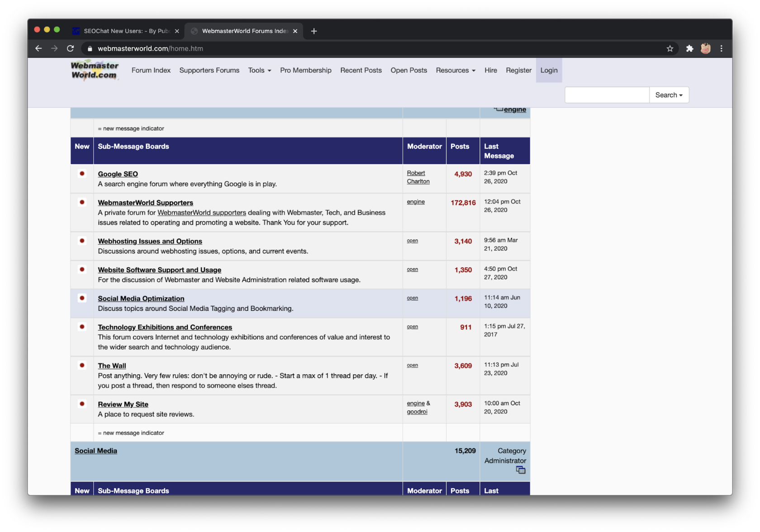
Task: Click new message indicator for Social Media Optimization
Action: 82,298
